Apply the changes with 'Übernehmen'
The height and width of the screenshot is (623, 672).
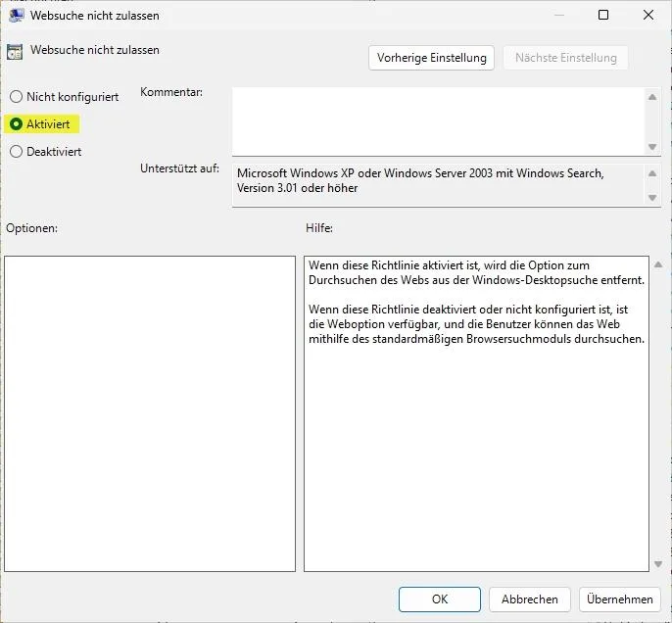click(x=620, y=599)
